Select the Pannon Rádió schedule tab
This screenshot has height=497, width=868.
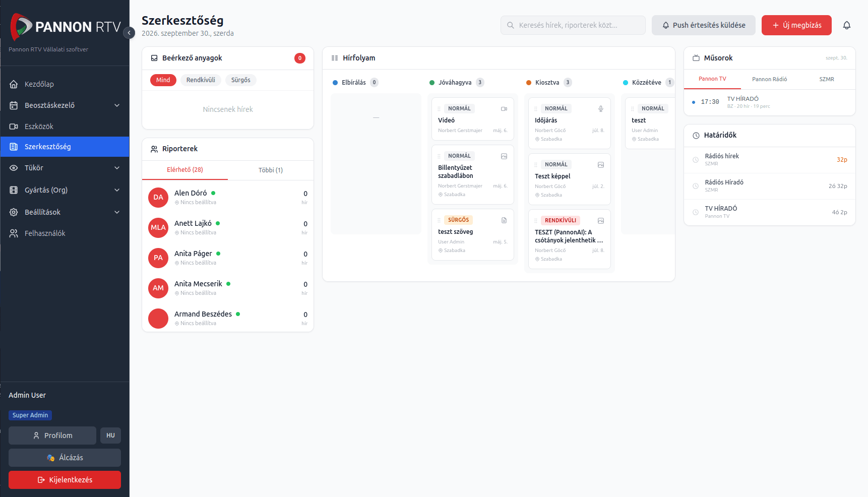point(769,79)
